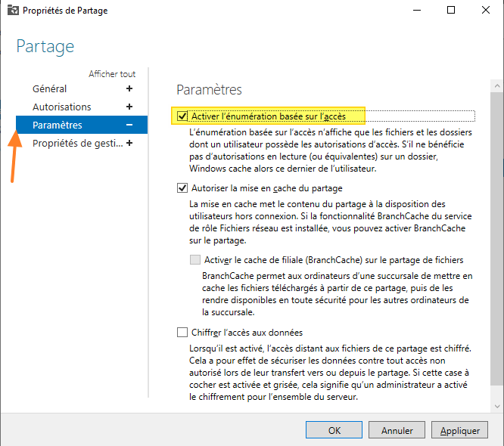The height and width of the screenshot is (446, 504).
Task: Apply changes with Appliquer button
Action: [459, 430]
